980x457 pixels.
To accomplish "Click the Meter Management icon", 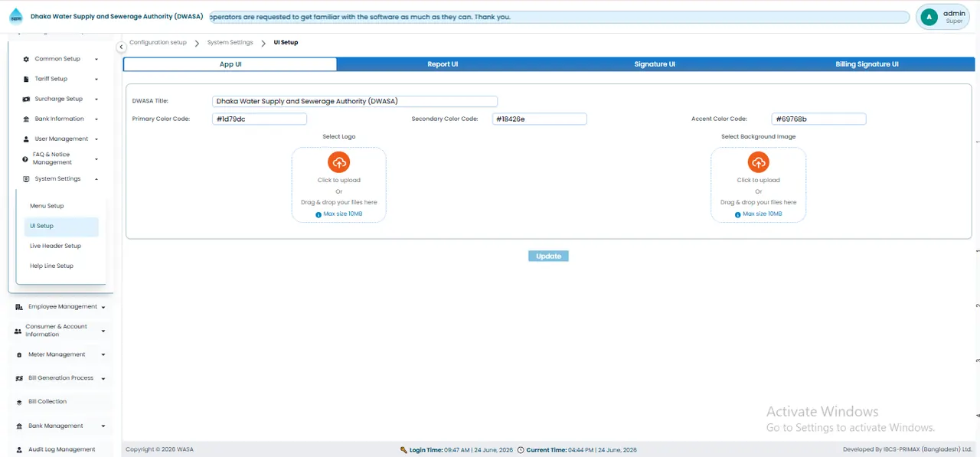I will 19,354.
